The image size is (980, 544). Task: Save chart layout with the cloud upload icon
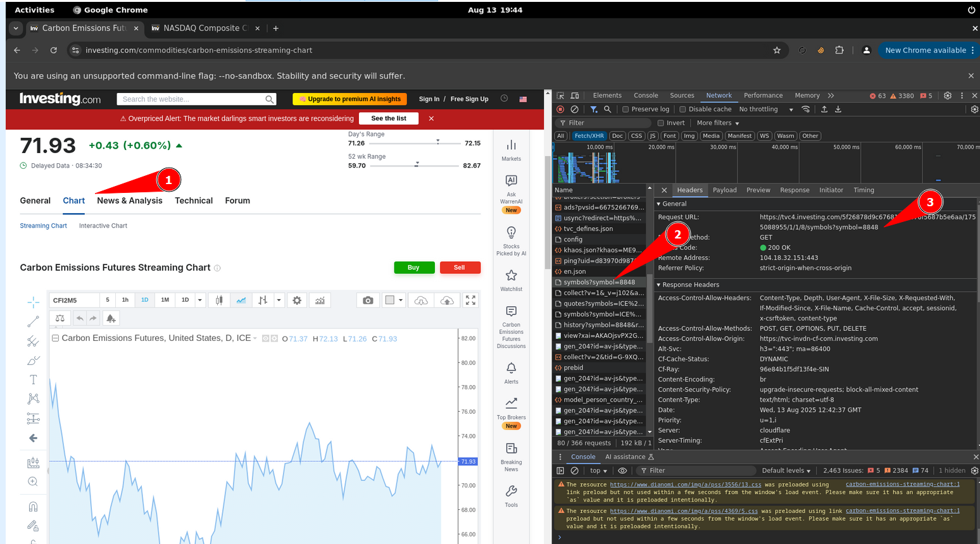[x=447, y=300]
